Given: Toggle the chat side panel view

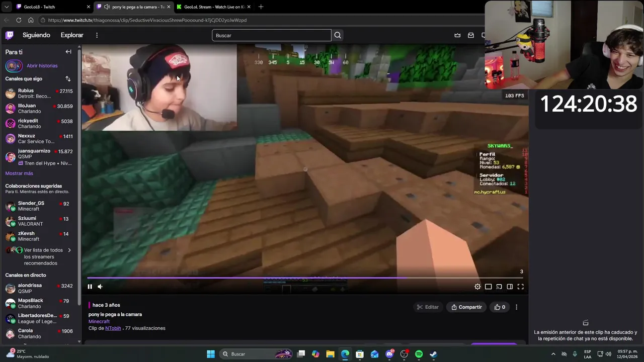Looking at the screenshot, I should point(510,287).
